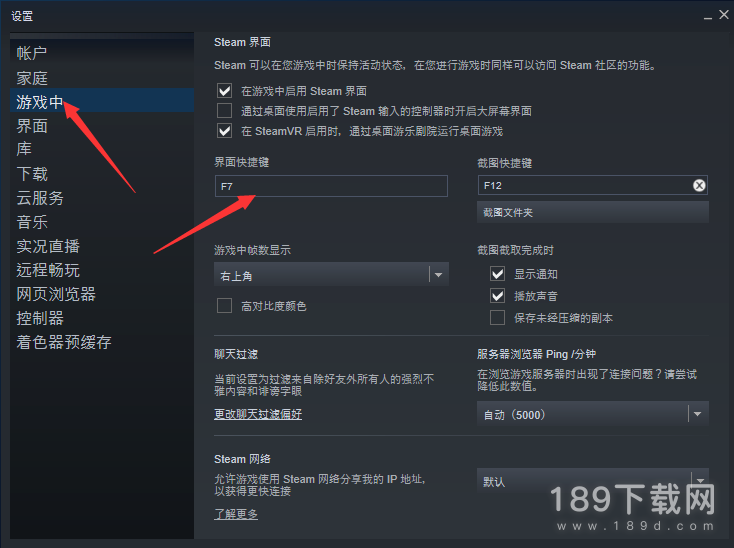
Task: Expand the server browser Ping dropdown
Action: (593, 414)
